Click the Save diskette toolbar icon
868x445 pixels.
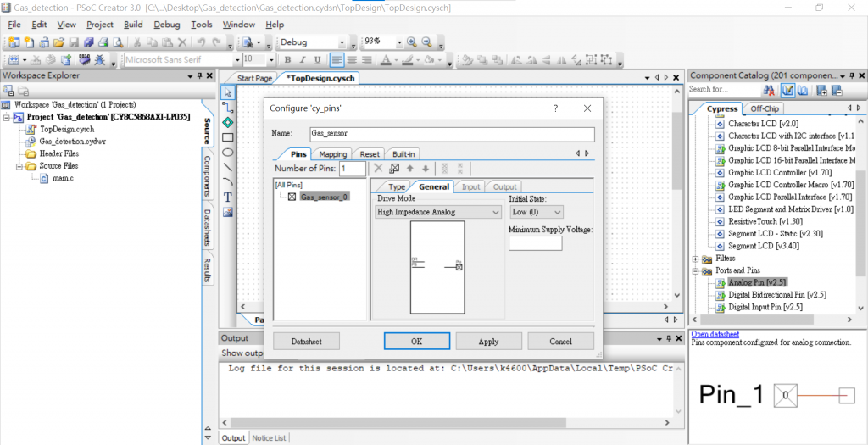coord(74,42)
